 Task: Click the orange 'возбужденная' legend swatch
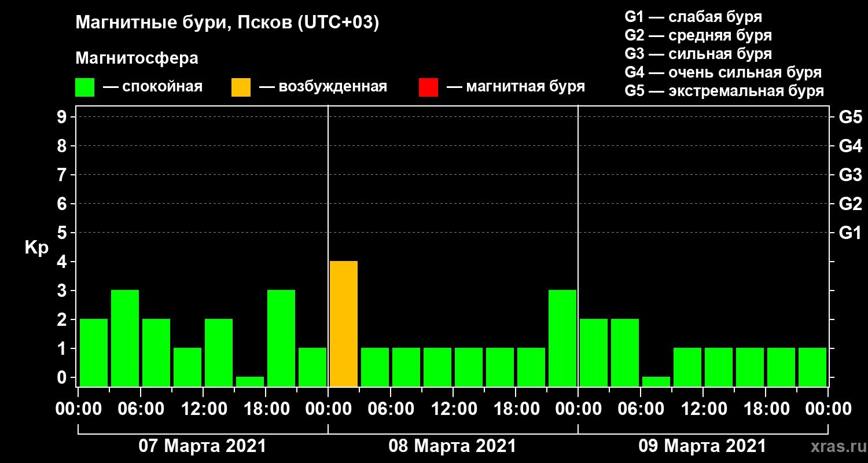241,87
